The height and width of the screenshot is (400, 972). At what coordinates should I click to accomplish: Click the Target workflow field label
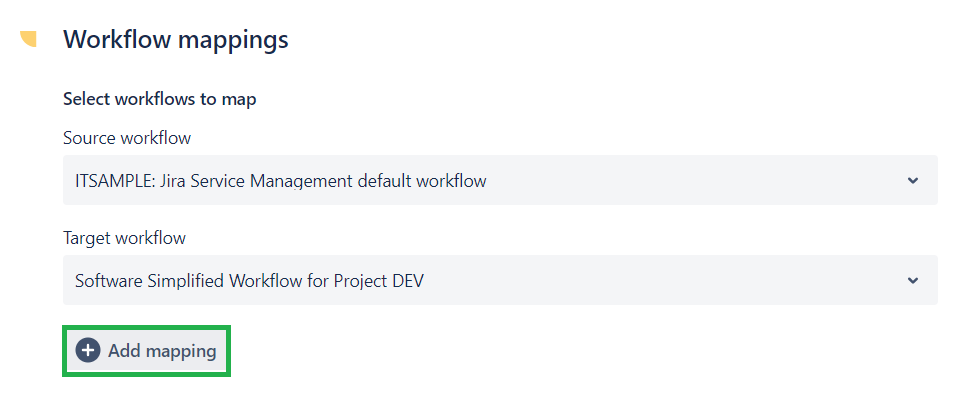(124, 238)
